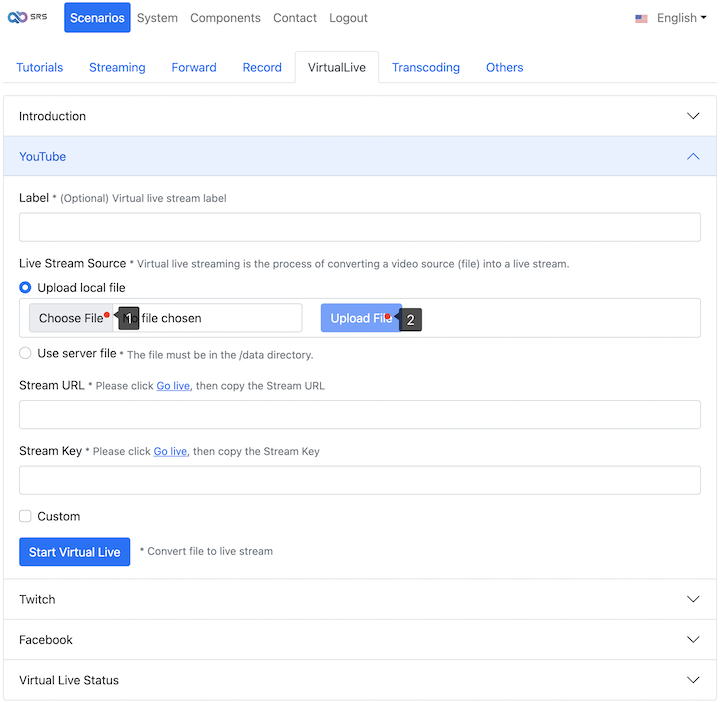Click the Upload File button
This screenshot has width=720, height=702.
tap(361, 318)
